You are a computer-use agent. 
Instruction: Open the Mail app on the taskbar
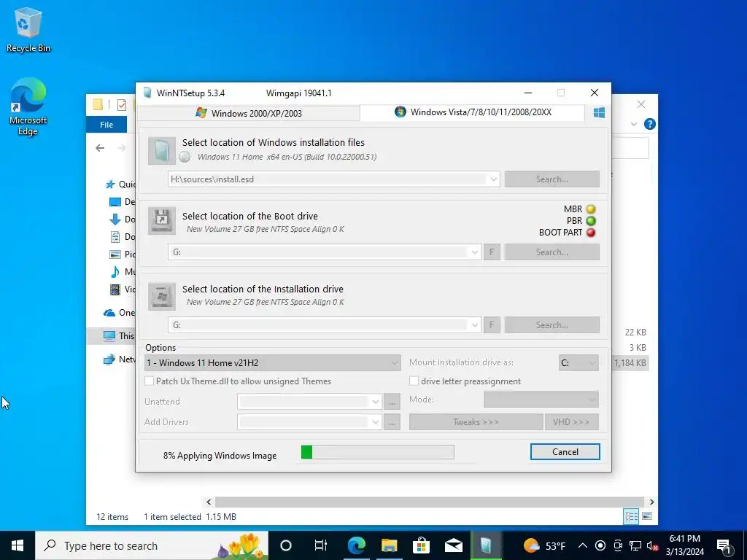coord(454,545)
